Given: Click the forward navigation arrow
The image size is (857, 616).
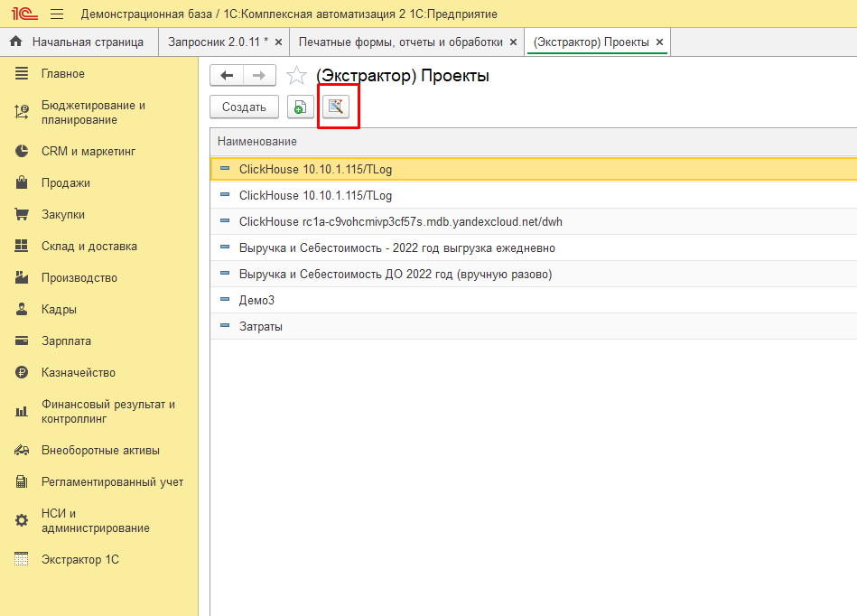Looking at the screenshot, I should point(259,76).
